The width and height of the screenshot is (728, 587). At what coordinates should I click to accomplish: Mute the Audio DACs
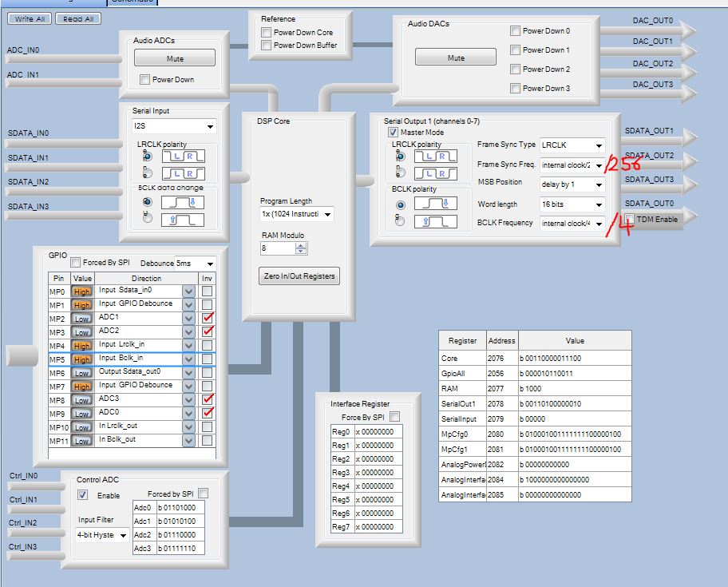coord(456,58)
